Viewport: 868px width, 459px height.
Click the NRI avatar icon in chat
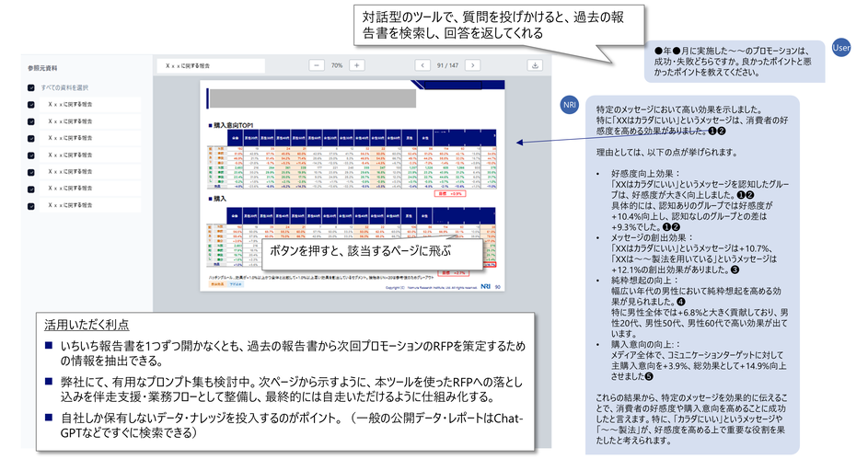point(570,106)
